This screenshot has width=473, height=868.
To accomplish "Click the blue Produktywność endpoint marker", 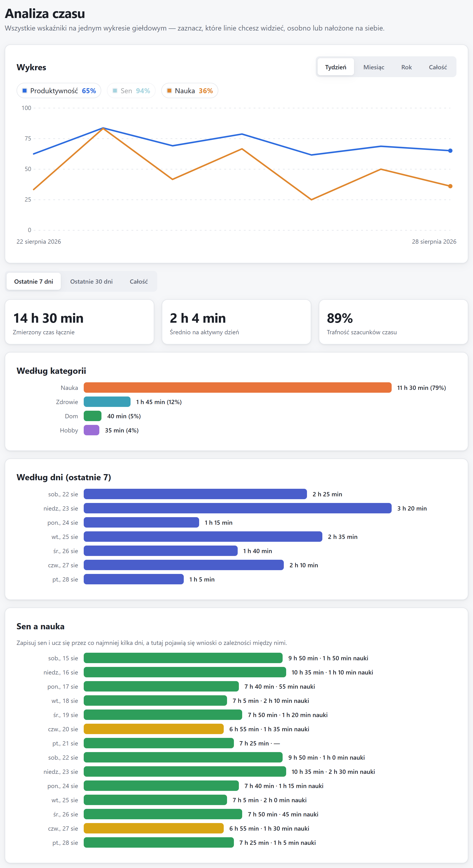I will (451, 151).
